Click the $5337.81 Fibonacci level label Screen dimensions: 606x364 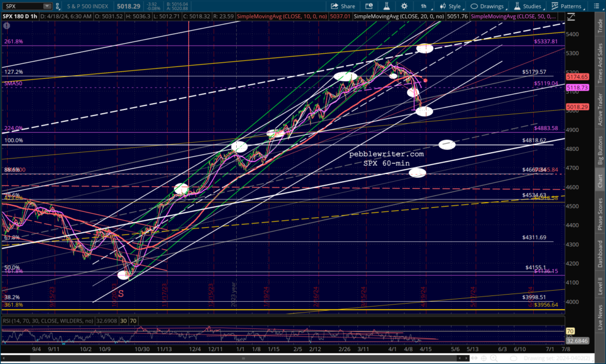point(546,41)
